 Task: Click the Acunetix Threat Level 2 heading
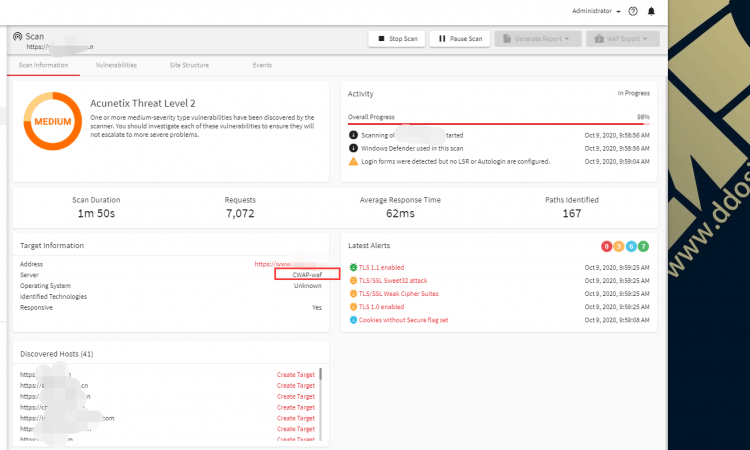(x=143, y=103)
